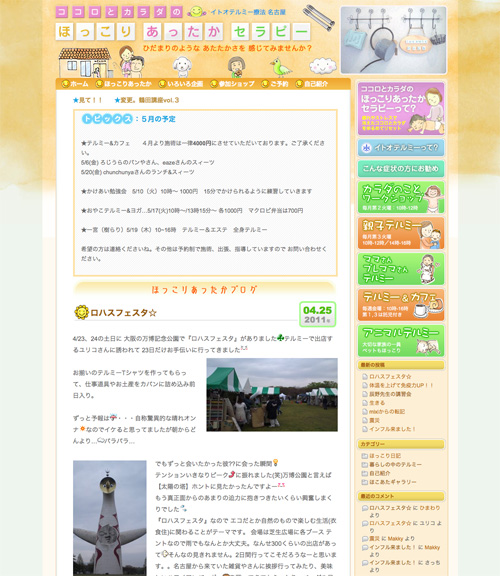Viewport: 500px width, 576px height.
Task: Open recent post インフル来ました！
Action: point(392,429)
